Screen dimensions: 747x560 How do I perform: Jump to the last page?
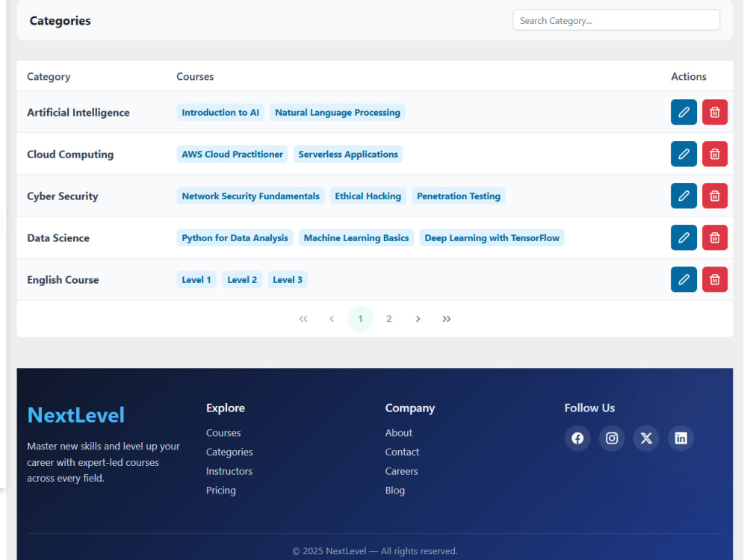click(x=446, y=319)
